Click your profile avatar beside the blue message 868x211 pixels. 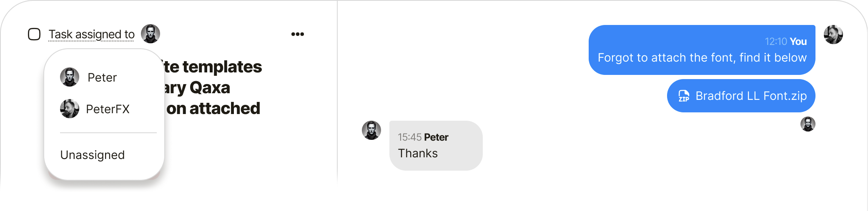(833, 35)
